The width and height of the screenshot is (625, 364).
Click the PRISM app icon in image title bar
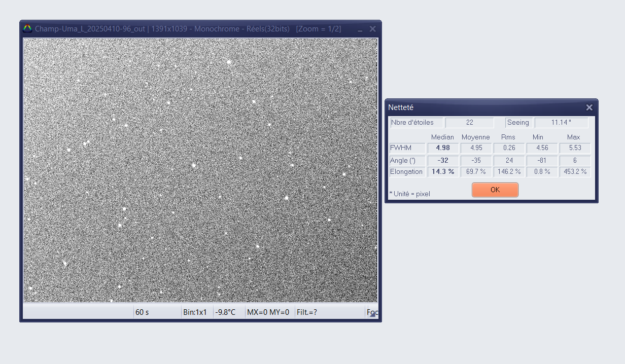27,29
